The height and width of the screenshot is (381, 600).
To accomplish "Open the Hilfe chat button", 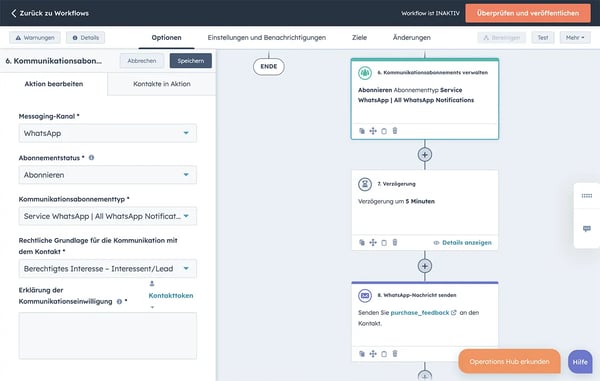I will (580, 362).
